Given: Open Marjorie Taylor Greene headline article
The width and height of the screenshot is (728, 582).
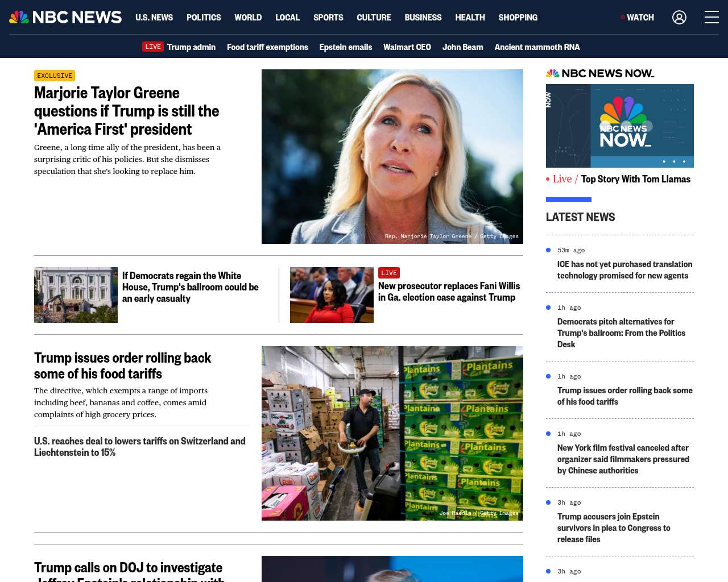Looking at the screenshot, I should (x=126, y=111).
